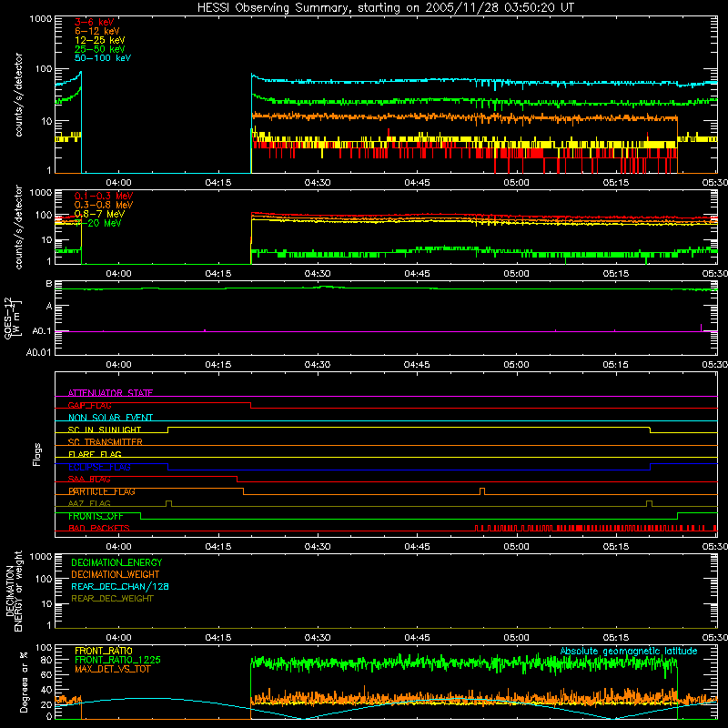Click the SAA_FLAG label
Image resolution: width=728 pixels, height=728 pixels.
coord(89,480)
